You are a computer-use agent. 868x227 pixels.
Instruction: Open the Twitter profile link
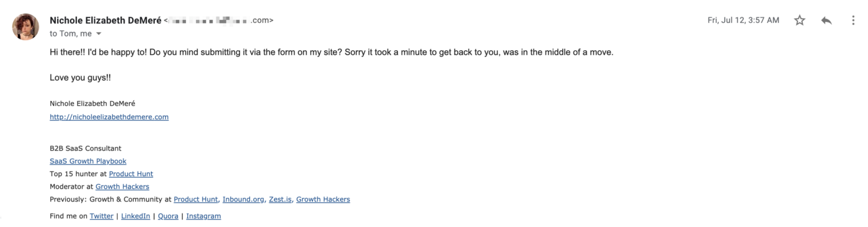pyautogui.click(x=102, y=216)
